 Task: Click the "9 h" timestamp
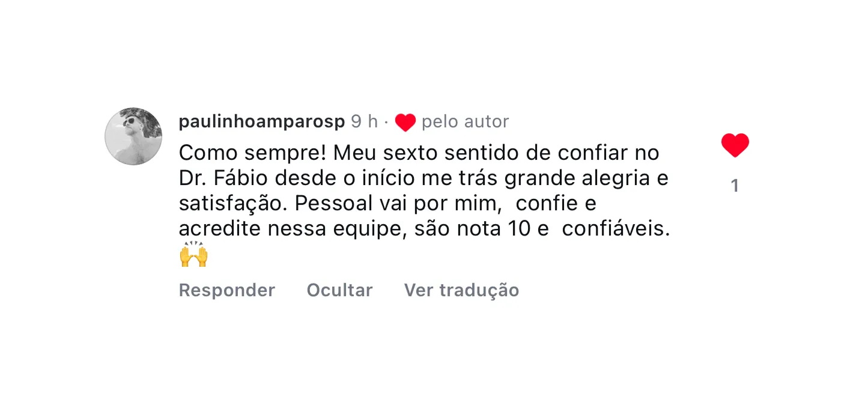(364, 121)
